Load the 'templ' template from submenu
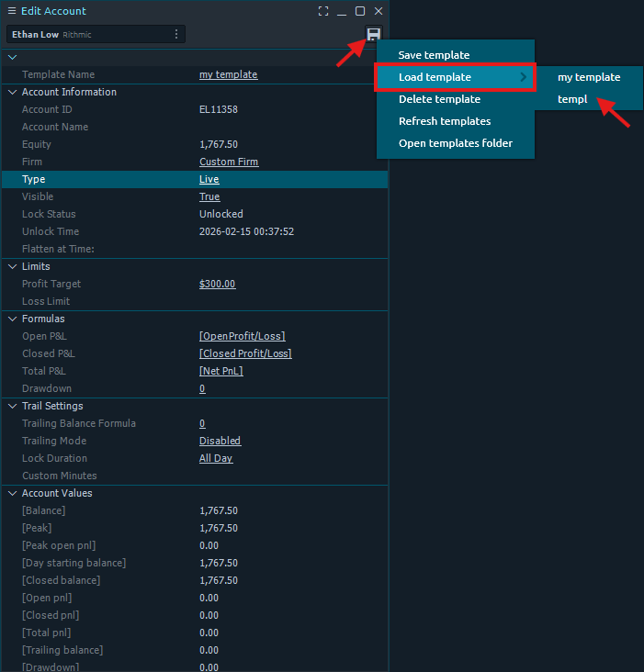The image size is (644, 672). (571, 99)
